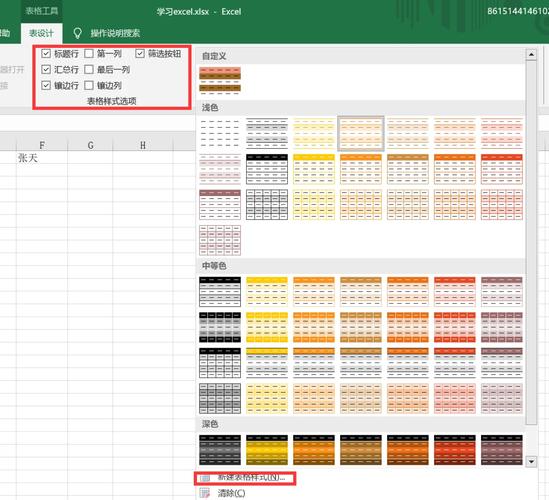The height and width of the screenshot is (500, 549).
Task: Enable the 第一列 first column checkbox
Action: [x=89, y=54]
